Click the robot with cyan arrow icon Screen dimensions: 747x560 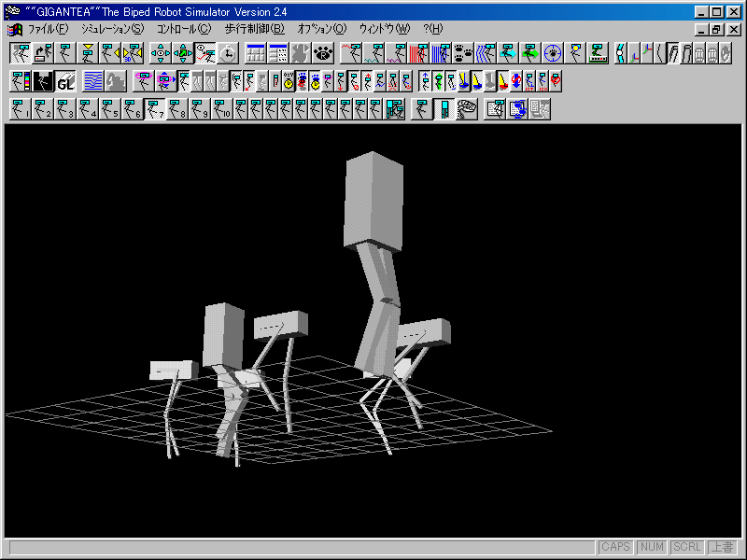pyautogui.click(x=508, y=53)
